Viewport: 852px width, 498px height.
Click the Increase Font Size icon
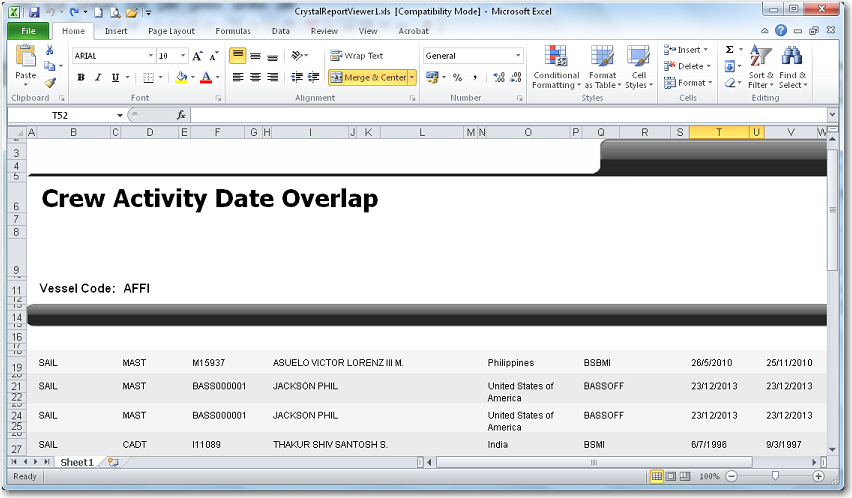[x=198, y=56]
